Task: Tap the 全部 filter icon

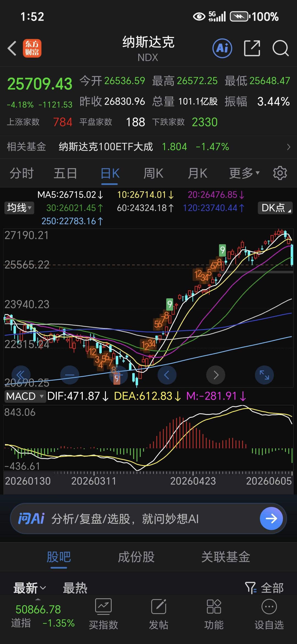Action: (x=251, y=588)
